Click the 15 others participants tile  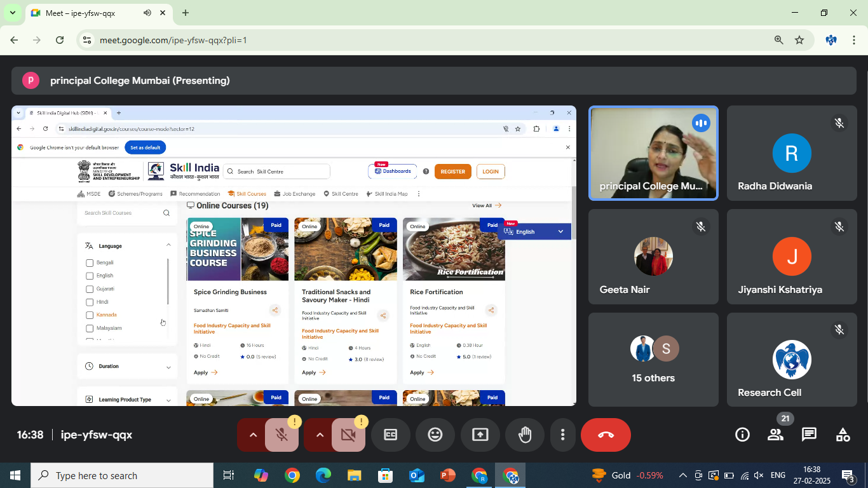(653, 360)
